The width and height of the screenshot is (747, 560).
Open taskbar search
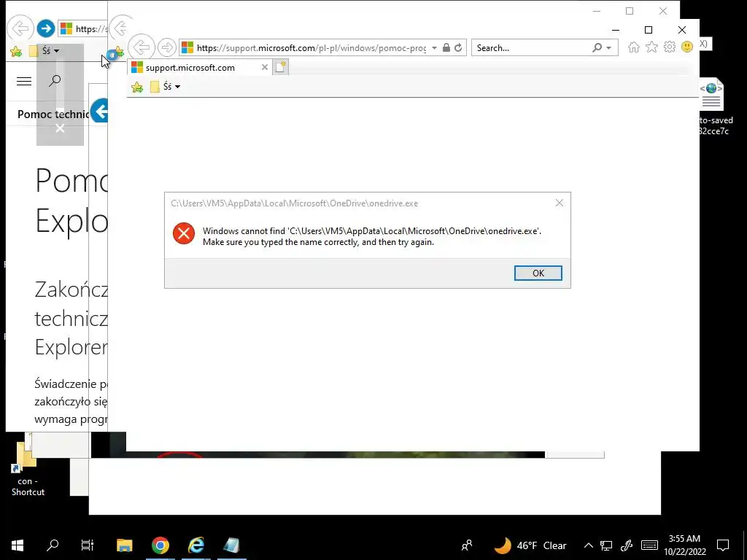[53, 545]
